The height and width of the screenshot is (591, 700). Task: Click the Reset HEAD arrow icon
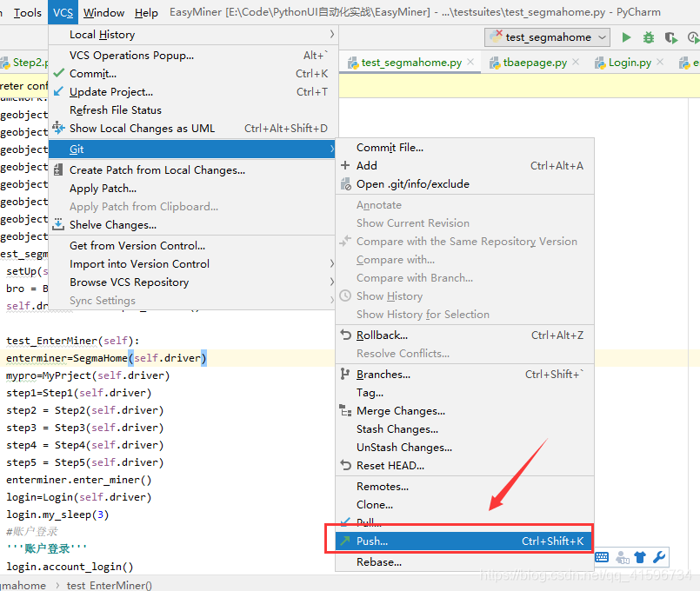pos(345,465)
